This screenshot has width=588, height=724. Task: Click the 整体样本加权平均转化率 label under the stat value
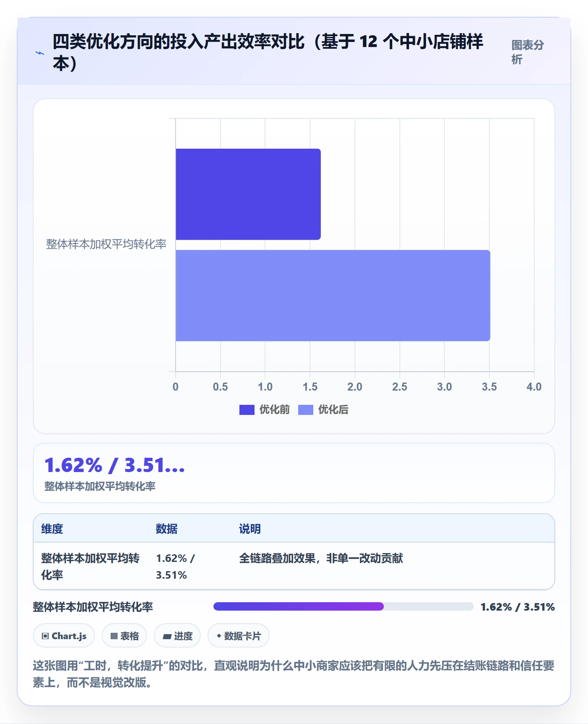coord(100,486)
